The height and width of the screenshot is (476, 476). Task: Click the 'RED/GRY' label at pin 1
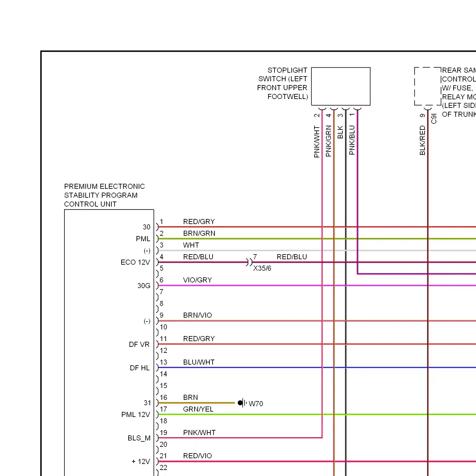pyautogui.click(x=199, y=221)
